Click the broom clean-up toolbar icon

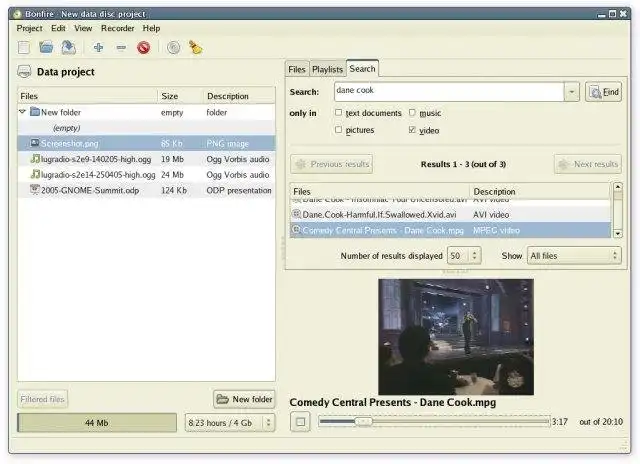click(x=196, y=48)
